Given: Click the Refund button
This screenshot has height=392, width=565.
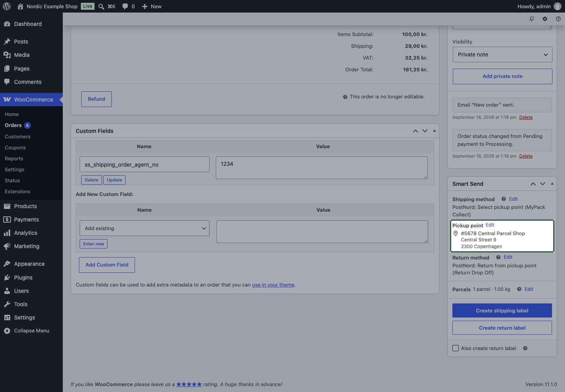Looking at the screenshot, I should point(97,99).
